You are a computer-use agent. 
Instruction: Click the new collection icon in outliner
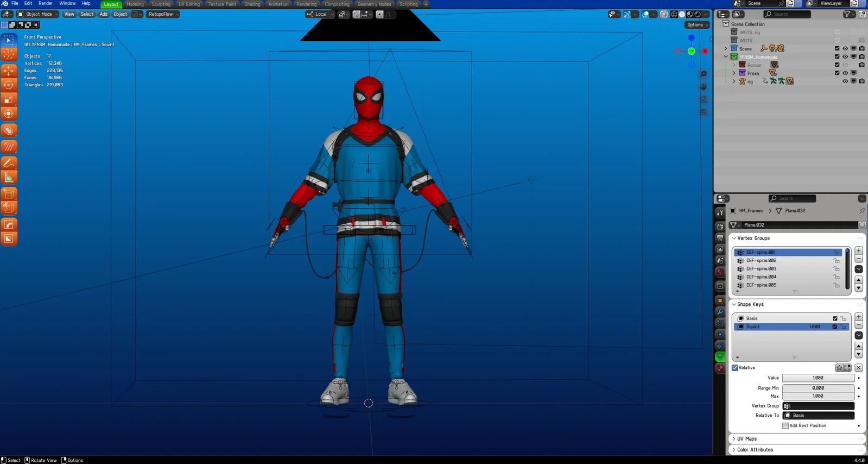(862, 14)
